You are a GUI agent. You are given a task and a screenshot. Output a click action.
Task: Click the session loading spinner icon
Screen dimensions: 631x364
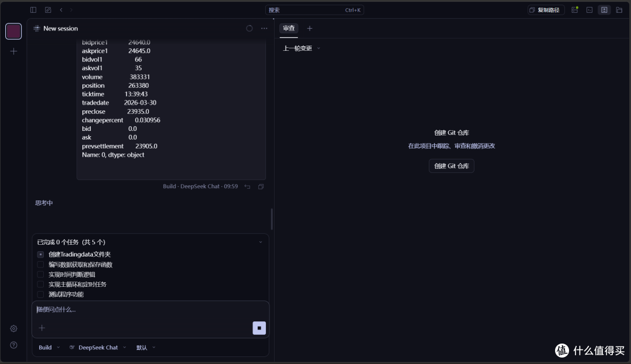pyautogui.click(x=249, y=29)
